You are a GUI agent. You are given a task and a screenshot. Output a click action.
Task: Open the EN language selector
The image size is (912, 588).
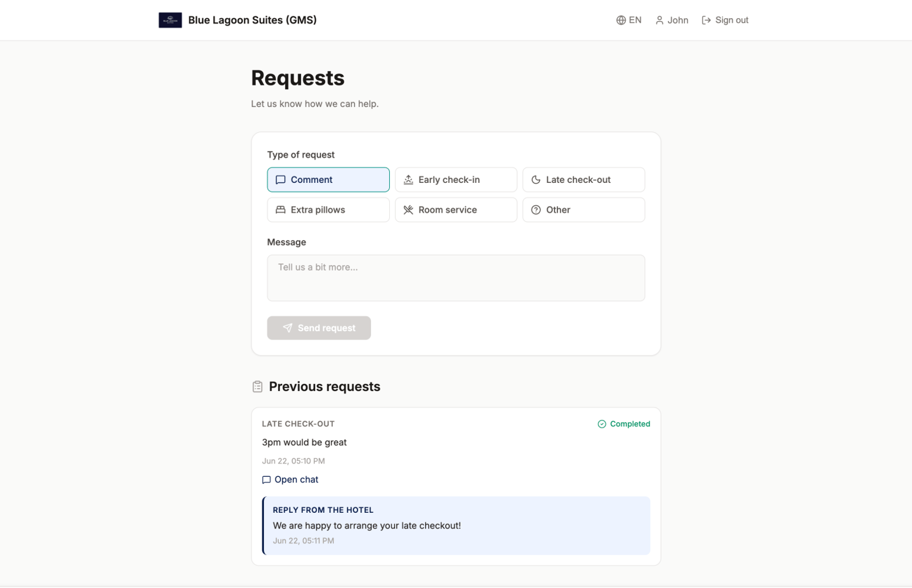point(629,20)
